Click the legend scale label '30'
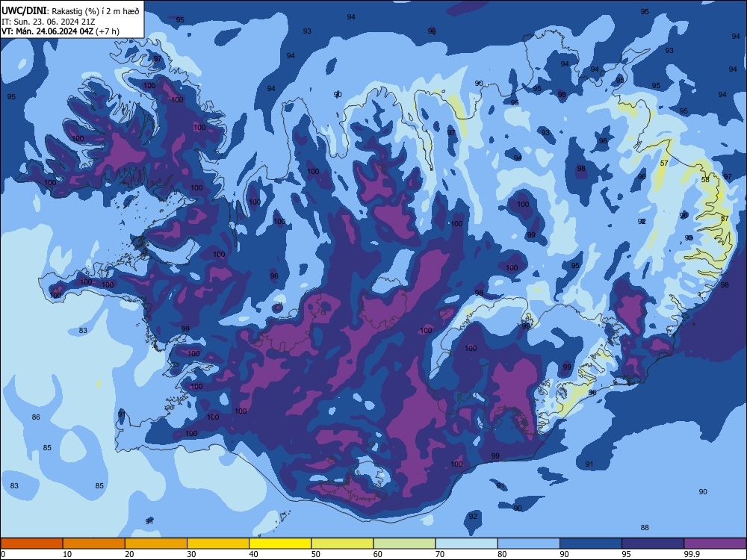This screenshot has width=747, height=560. point(191,554)
